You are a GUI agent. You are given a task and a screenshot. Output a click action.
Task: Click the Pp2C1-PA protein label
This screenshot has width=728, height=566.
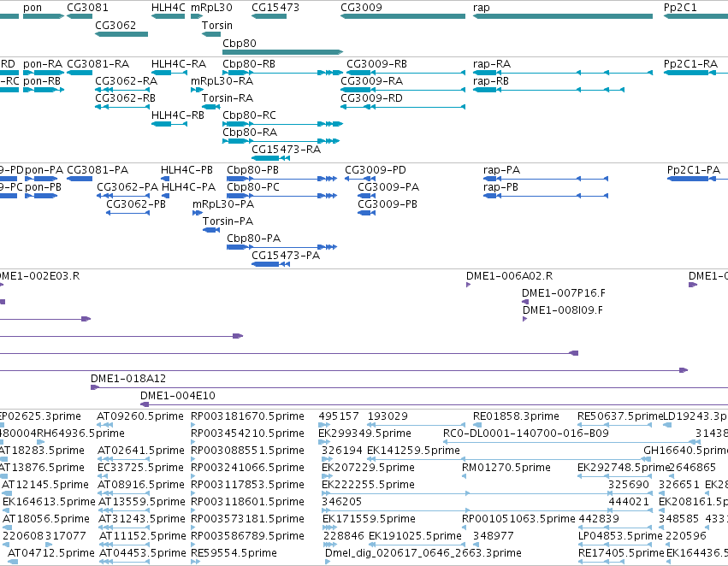pyautogui.click(x=694, y=170)
